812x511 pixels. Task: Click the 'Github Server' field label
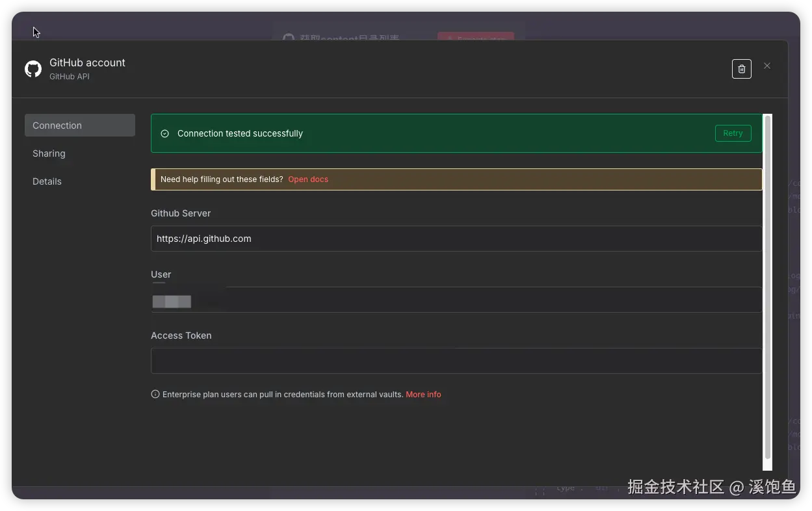181,213
